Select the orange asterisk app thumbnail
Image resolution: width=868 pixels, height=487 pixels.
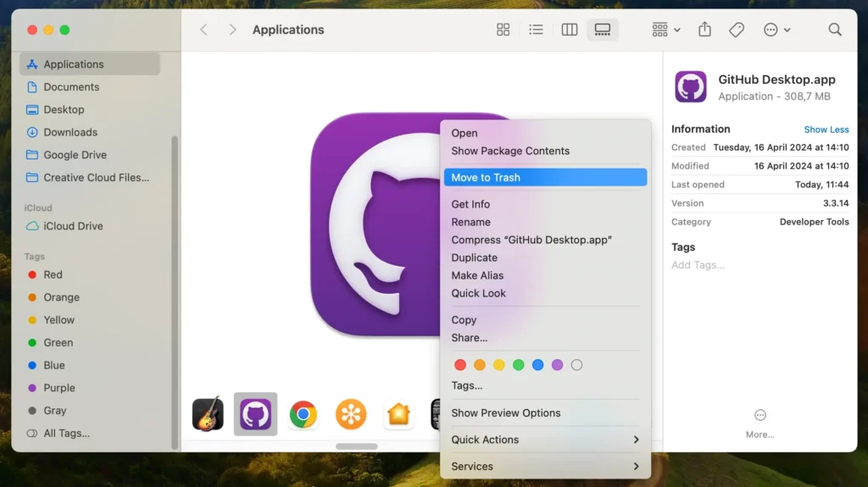[x=351, y=414]
